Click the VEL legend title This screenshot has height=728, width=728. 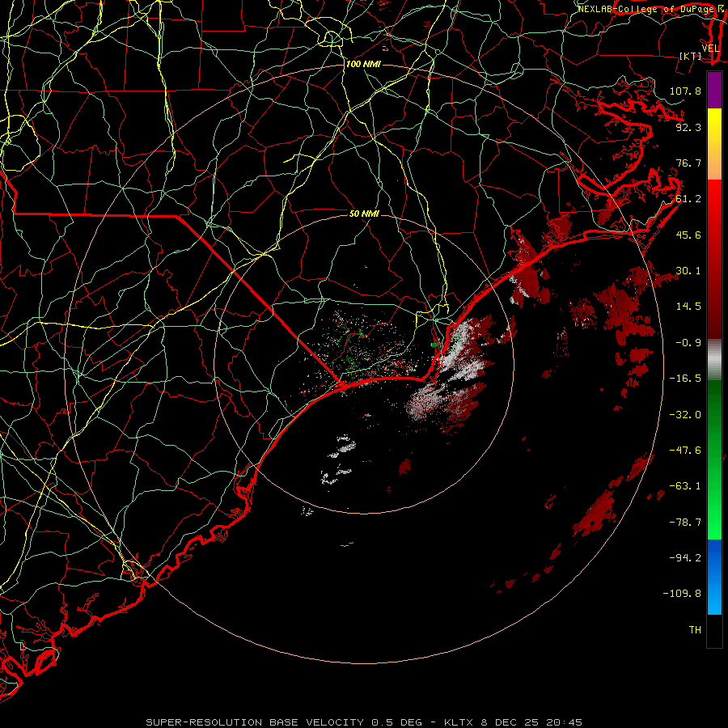[710, 49]
